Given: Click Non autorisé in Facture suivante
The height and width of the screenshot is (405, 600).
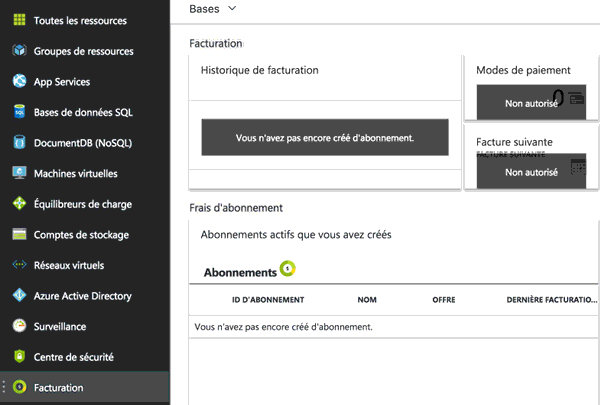Looking at the screenshot, I should coord(531,172).
